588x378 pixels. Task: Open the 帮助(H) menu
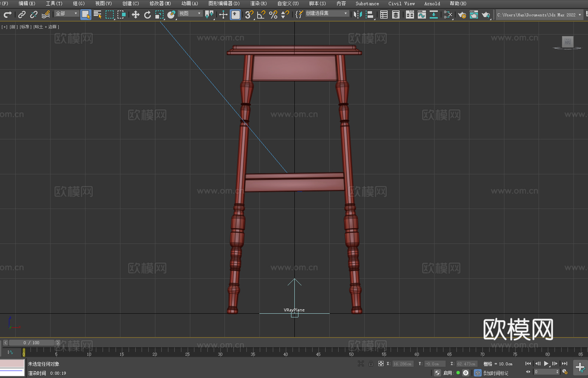(458, 3)
